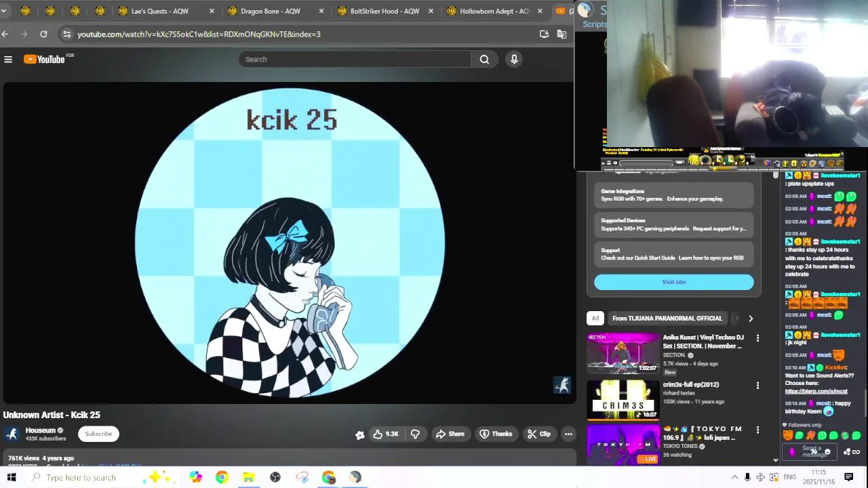Close the BoltStriker Hood tab

(431, 11)
